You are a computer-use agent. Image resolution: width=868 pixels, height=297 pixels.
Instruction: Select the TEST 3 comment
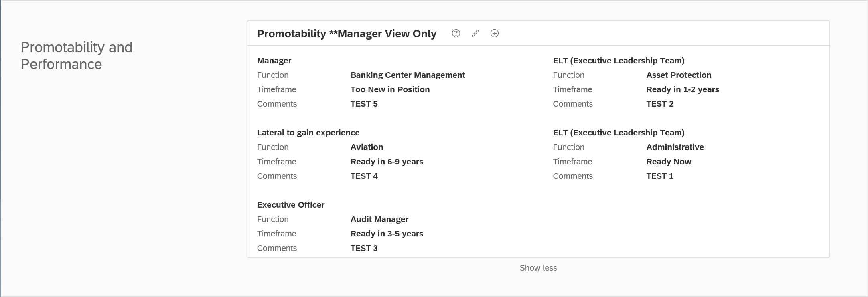(364, 248)
